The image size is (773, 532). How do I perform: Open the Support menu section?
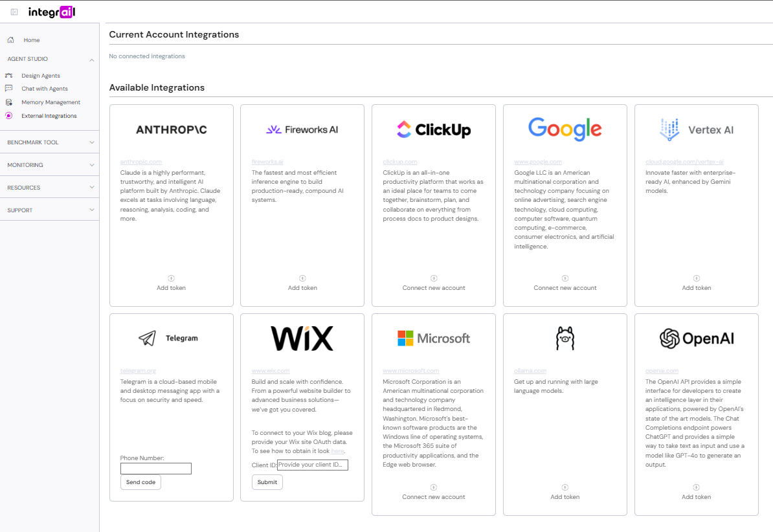click(92, 210)
